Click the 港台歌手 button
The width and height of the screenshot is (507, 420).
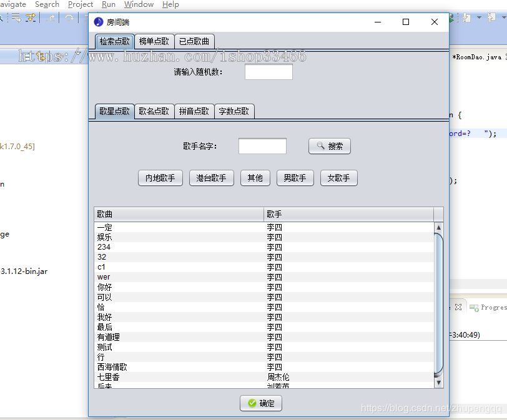point(212,178)
